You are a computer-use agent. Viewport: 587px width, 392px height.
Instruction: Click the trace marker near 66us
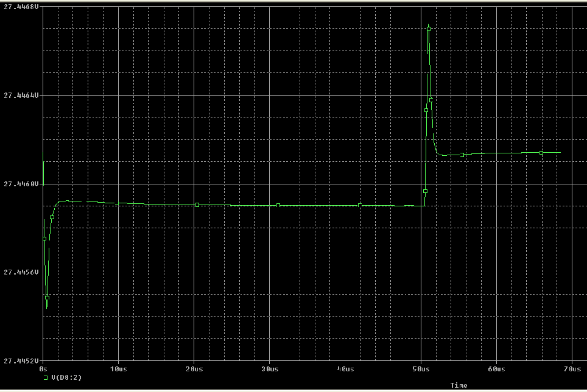click(541, 153)
